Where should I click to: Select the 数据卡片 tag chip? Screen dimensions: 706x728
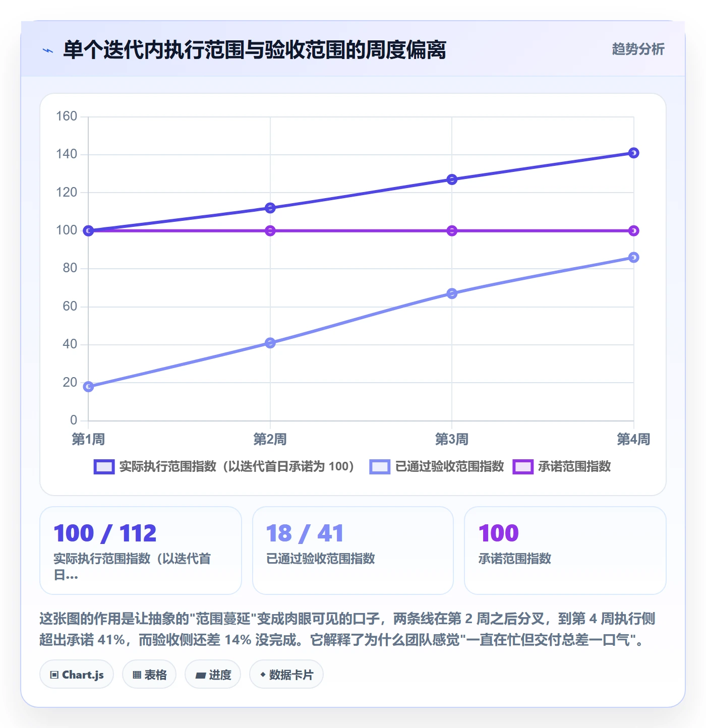coord(286,675)
